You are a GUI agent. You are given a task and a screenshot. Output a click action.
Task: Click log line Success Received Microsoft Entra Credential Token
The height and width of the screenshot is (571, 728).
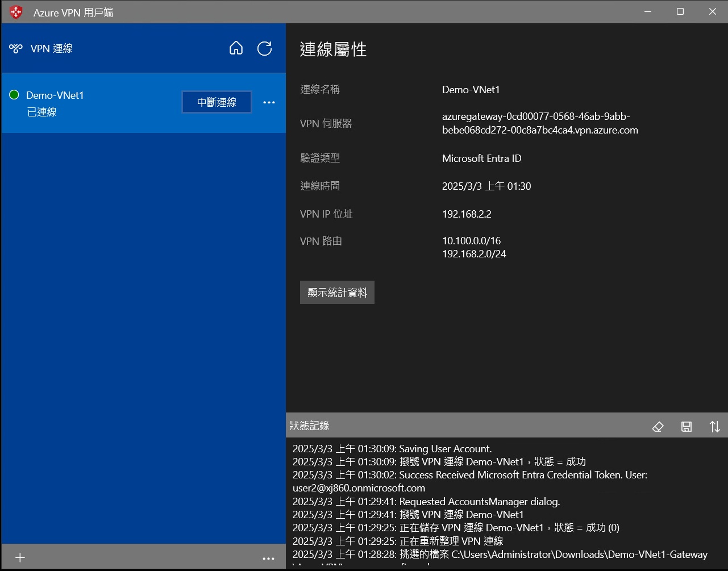pyautogui.click(x=470, y=475)
